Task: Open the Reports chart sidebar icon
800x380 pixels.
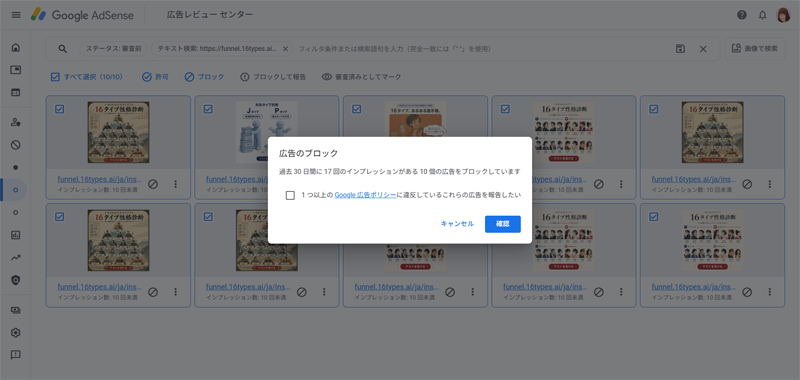Action: coord(16,235)
